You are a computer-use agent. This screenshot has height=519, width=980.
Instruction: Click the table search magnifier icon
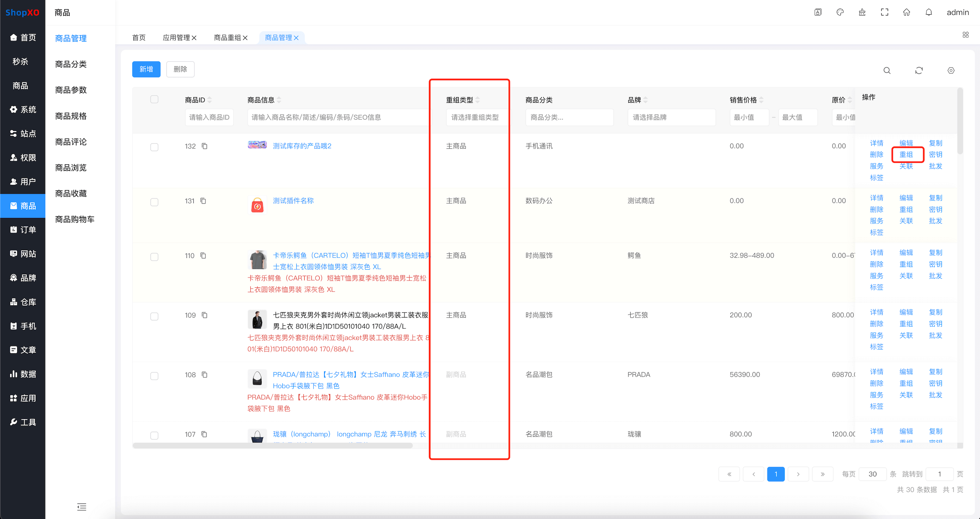(x=887, y=70)
